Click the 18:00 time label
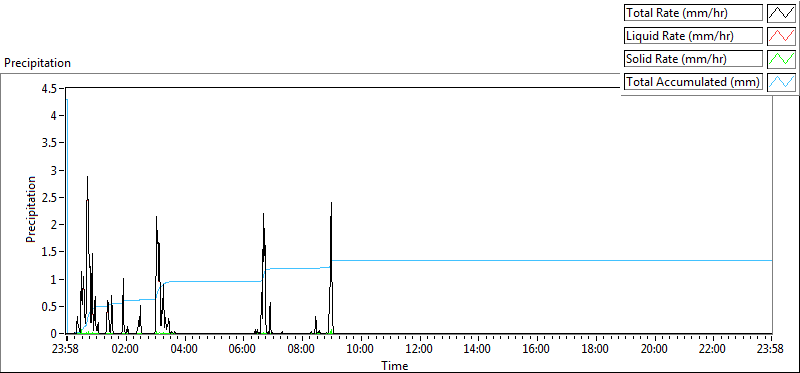 coord(595,350)
